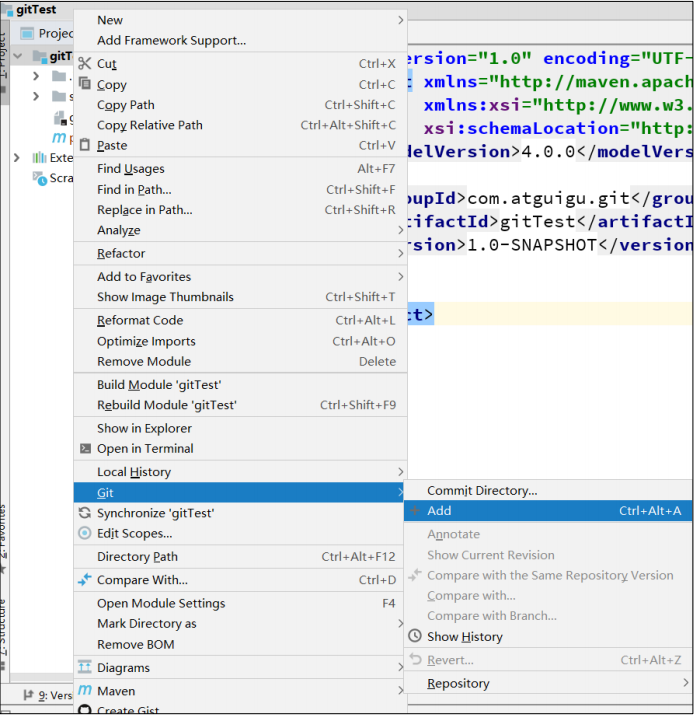Open the 1: Project side tab

pyautogui.click(x=3, y=62)
